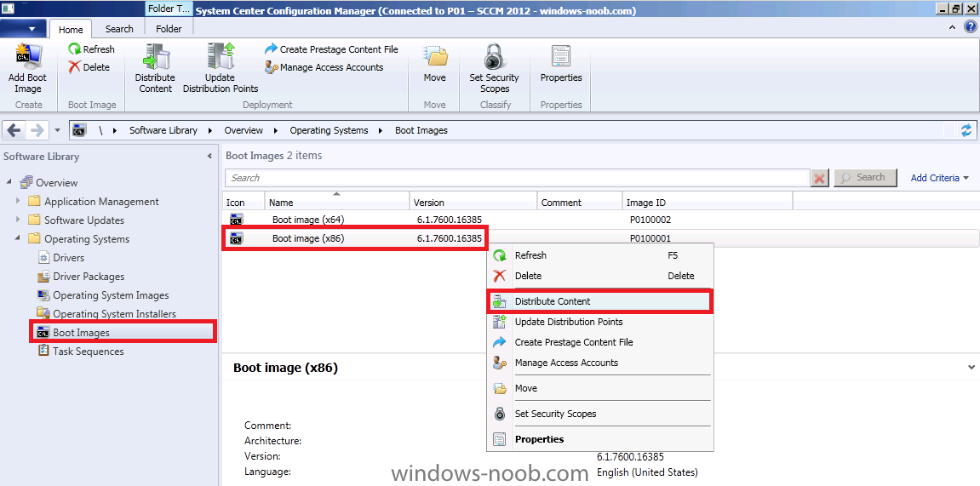Screen dimensions: 980x486
Task: Collapse the Overview tree node
Action: [9, 182]
